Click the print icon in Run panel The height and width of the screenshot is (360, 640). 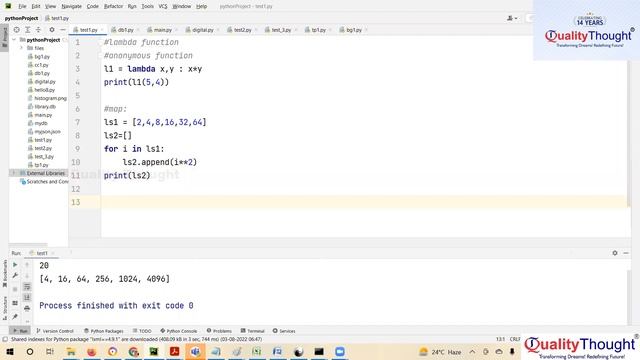click(27, 308)
